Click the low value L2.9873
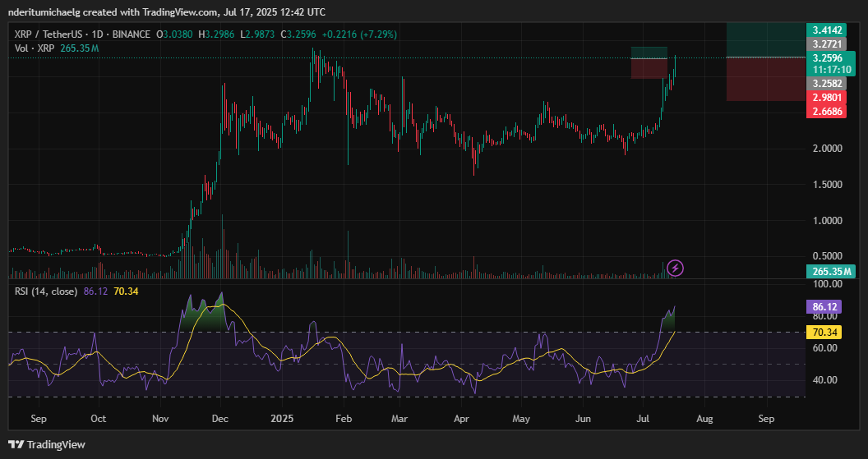This screenshot has height=459, width=868. click(258, 34)
